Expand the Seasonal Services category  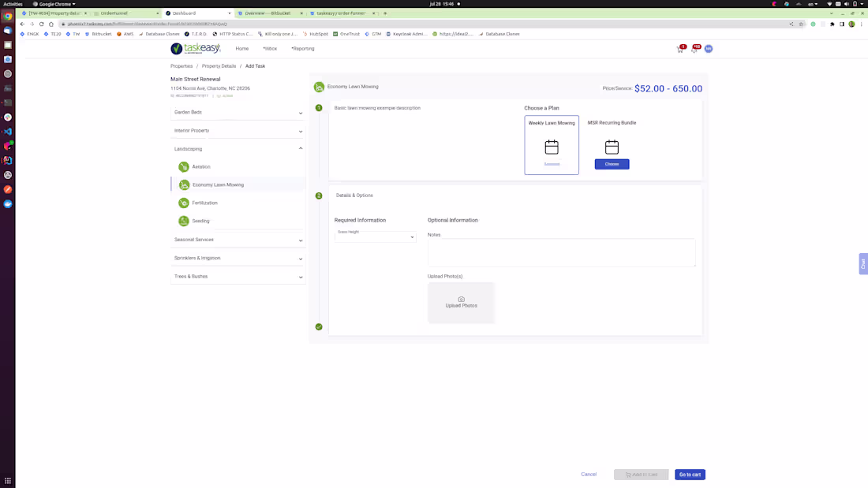tap(238, 240)
